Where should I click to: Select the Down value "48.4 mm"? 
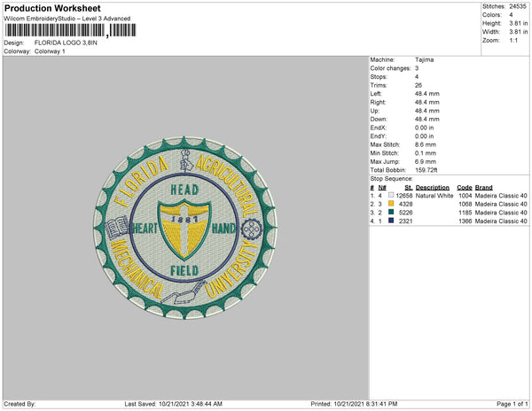click(x=427, y=119)
